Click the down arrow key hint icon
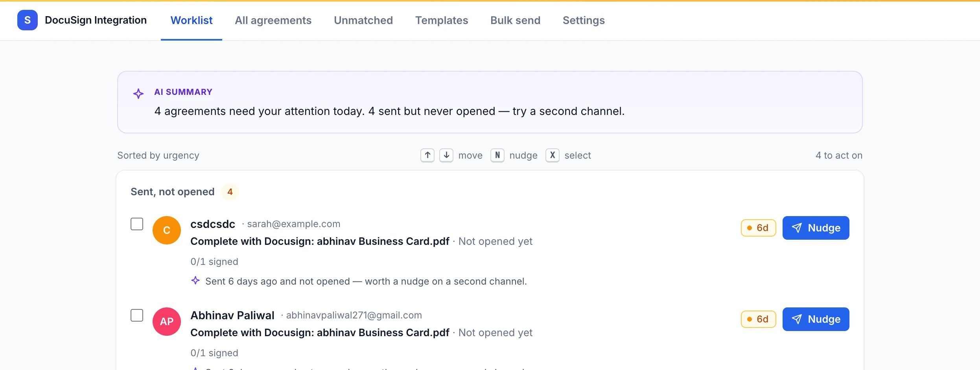 click(446, 155)
